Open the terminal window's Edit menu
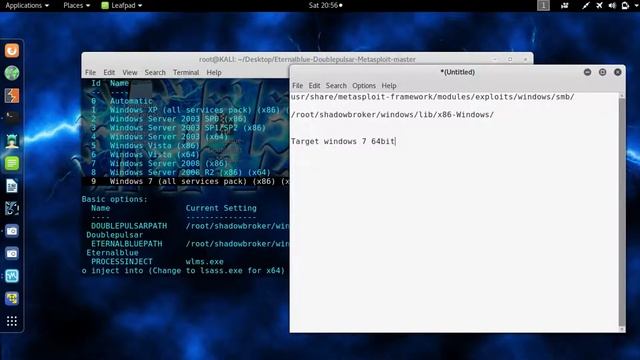 [109, 72]
